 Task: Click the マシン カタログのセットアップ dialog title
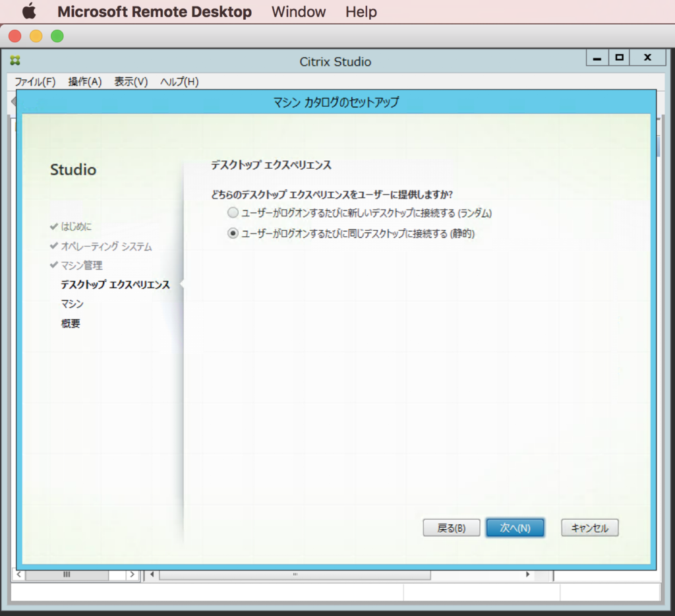coord(336,102)
